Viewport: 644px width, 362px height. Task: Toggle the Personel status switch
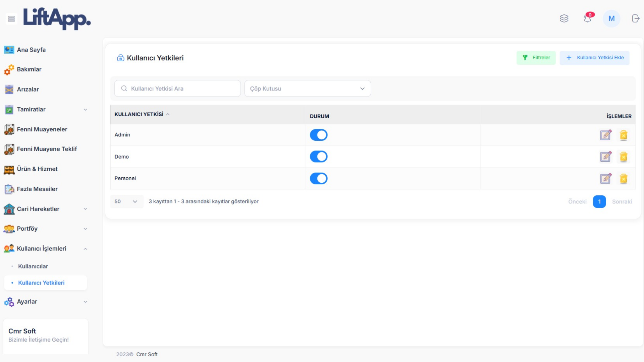tap(318, 179)
